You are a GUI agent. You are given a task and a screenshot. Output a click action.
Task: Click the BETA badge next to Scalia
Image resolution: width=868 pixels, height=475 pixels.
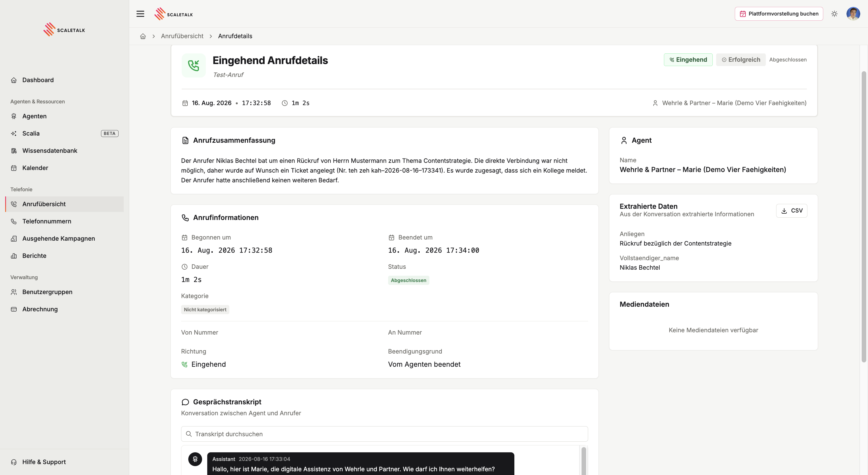110,134
